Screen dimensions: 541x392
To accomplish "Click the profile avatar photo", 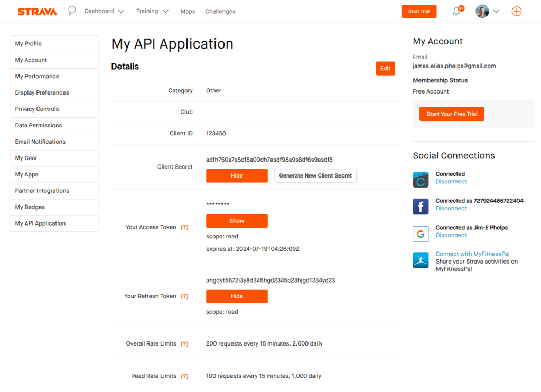I will [482, 12].
